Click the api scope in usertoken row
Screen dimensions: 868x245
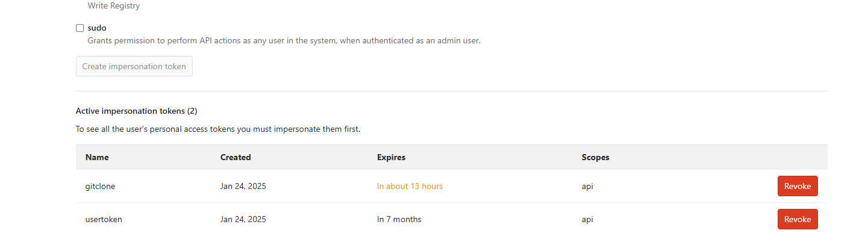click(587, 219)
